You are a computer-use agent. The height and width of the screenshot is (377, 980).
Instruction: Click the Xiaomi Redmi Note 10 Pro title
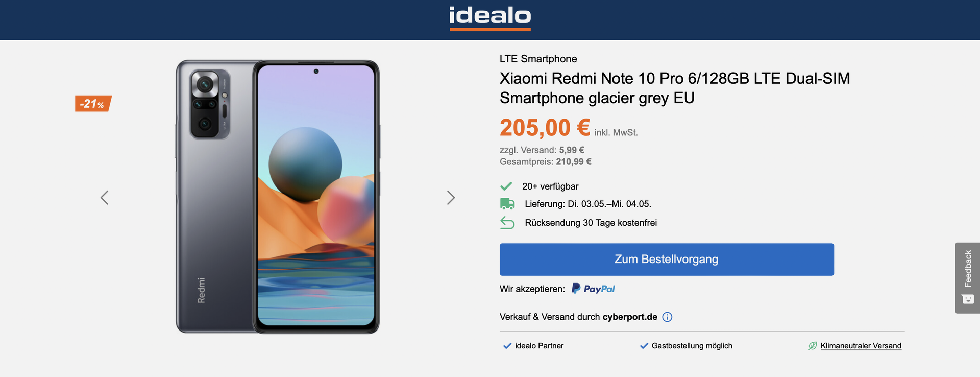674,88
